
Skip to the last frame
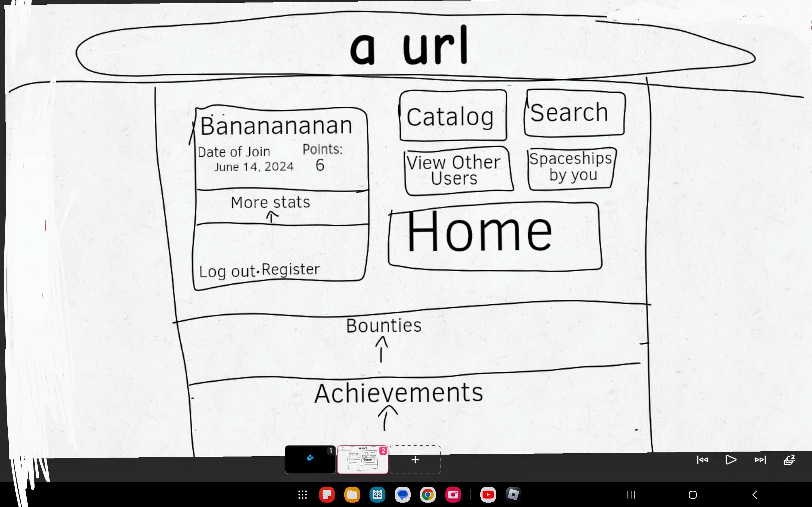pyautogui.click(x=760, y=460)
